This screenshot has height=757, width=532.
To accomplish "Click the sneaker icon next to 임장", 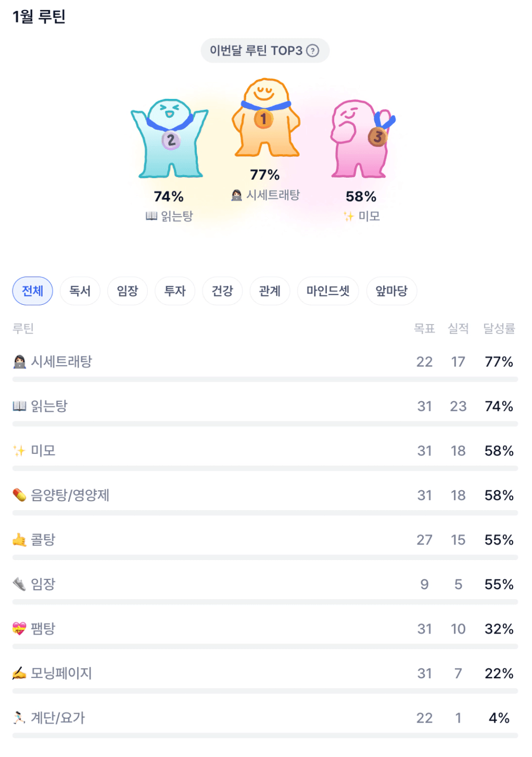I will [x=19, y=584].
